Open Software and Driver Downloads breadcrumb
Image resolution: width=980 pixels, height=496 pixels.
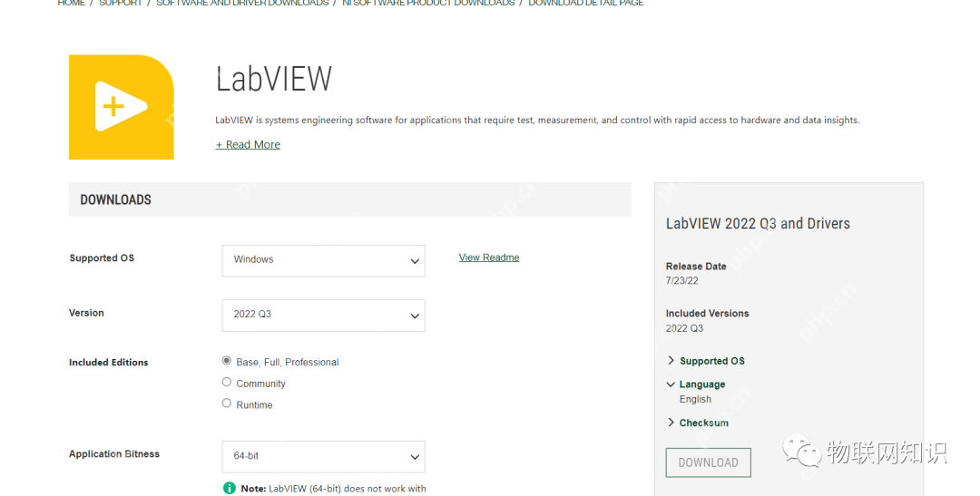(x=242, y=4)
